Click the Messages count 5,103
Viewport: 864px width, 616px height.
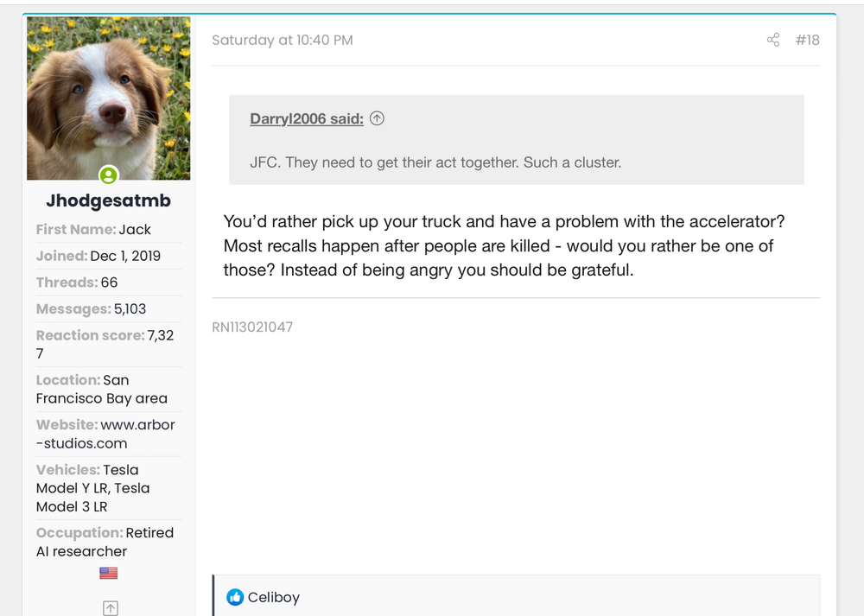130,309
